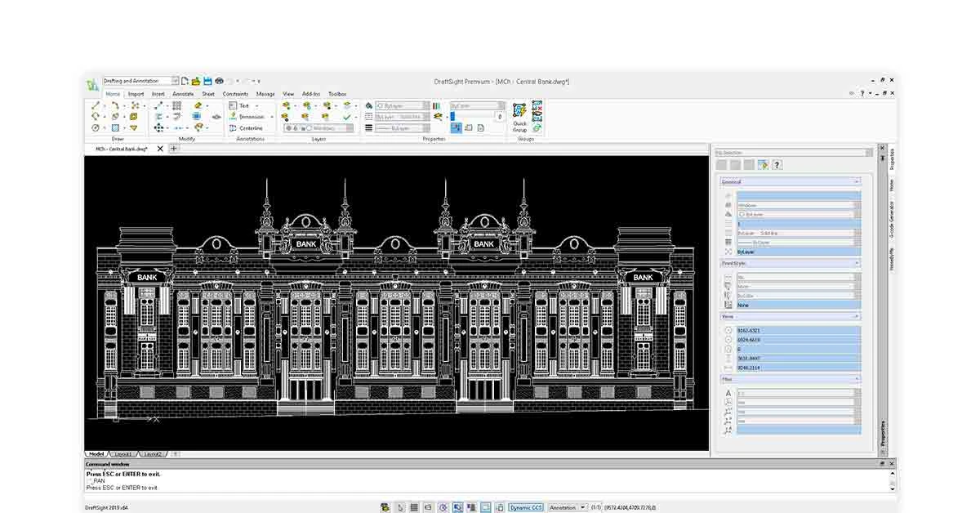Image resolution: width=980 pixels, height=513 pixels.
Task: Open the ByLayer line color selector
Action: pos(400,105)
